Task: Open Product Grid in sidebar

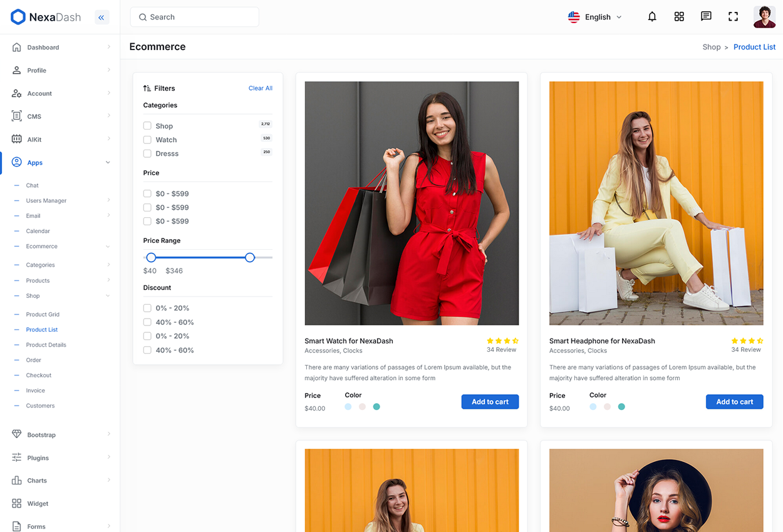Action: 43,314
